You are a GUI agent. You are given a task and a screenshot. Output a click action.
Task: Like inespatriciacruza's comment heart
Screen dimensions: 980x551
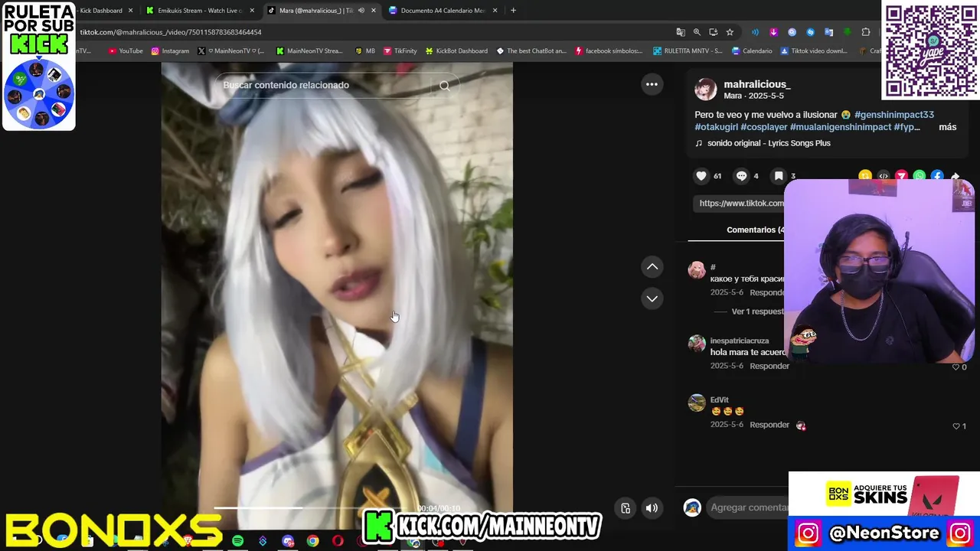[956, 367]
